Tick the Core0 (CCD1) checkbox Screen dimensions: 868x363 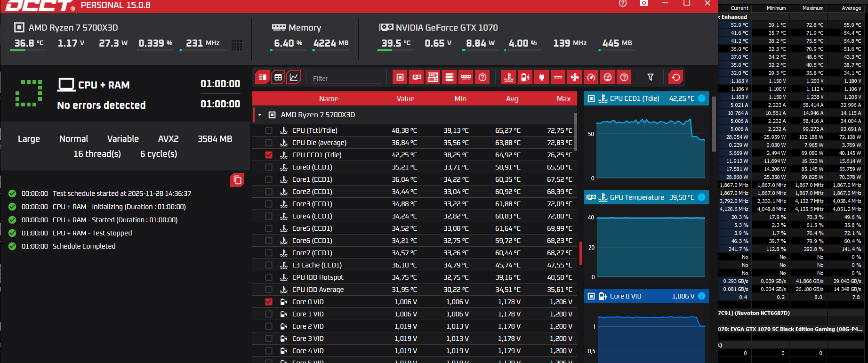269,167
